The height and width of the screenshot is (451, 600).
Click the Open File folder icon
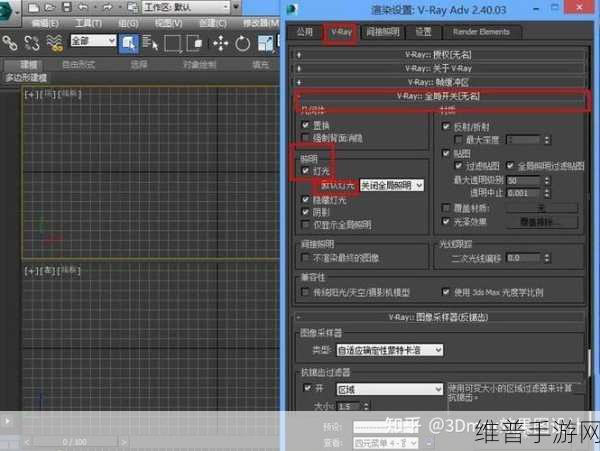click(49, 7)
